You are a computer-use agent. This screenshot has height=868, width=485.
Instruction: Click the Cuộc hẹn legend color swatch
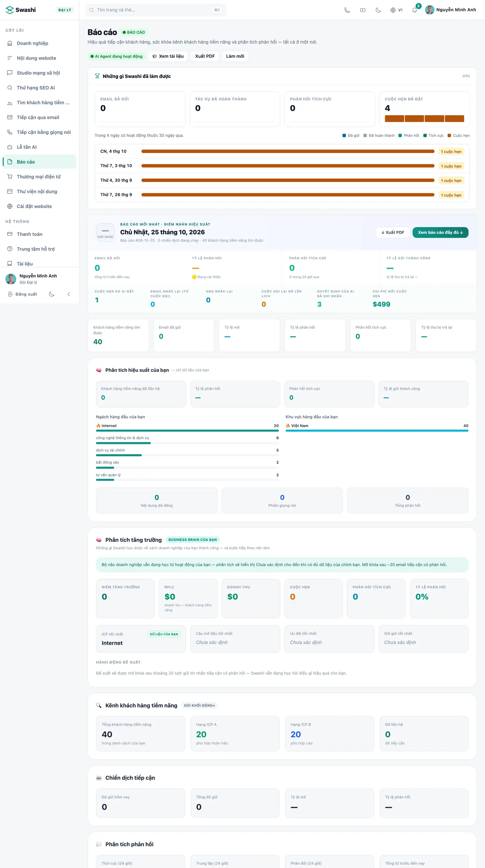pyautogui.click(x=449, y=135)
